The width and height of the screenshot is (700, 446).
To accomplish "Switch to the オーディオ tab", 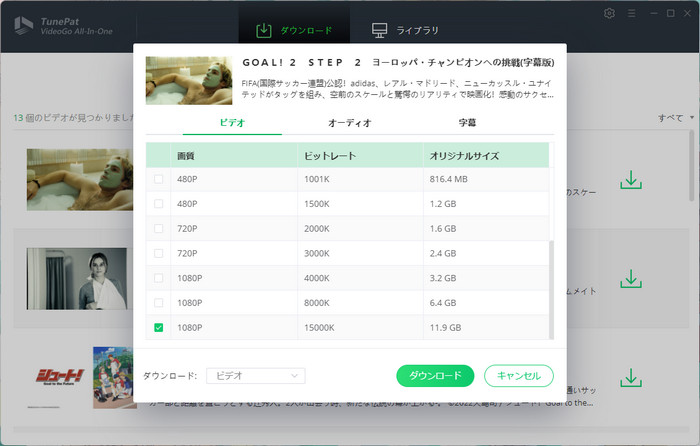I will 350,122.
